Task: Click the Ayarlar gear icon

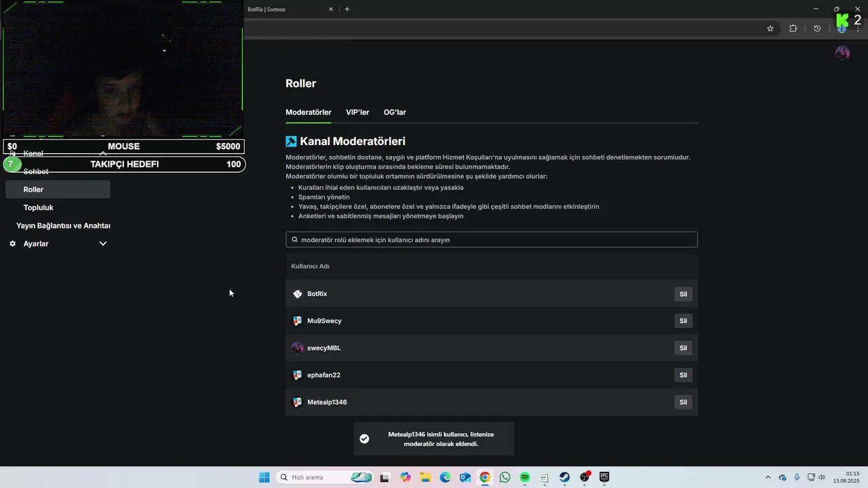Action: pos(12,244)
